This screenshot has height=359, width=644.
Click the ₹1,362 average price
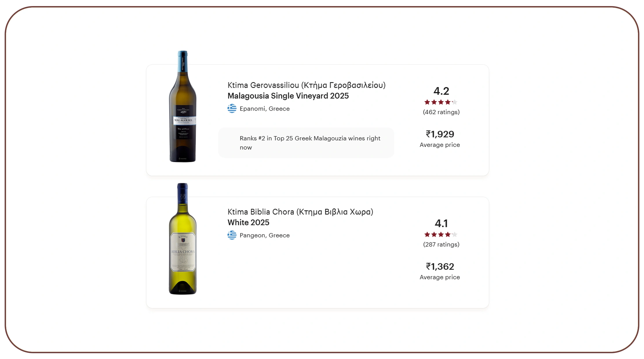point(440,266)
